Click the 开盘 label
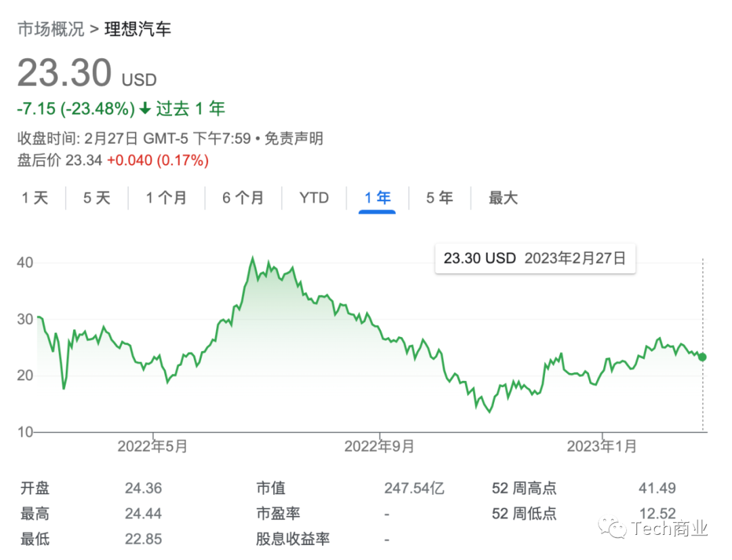The width and height of the screenshot is (732, 560). pyautogui.click(x=35, y=488)
